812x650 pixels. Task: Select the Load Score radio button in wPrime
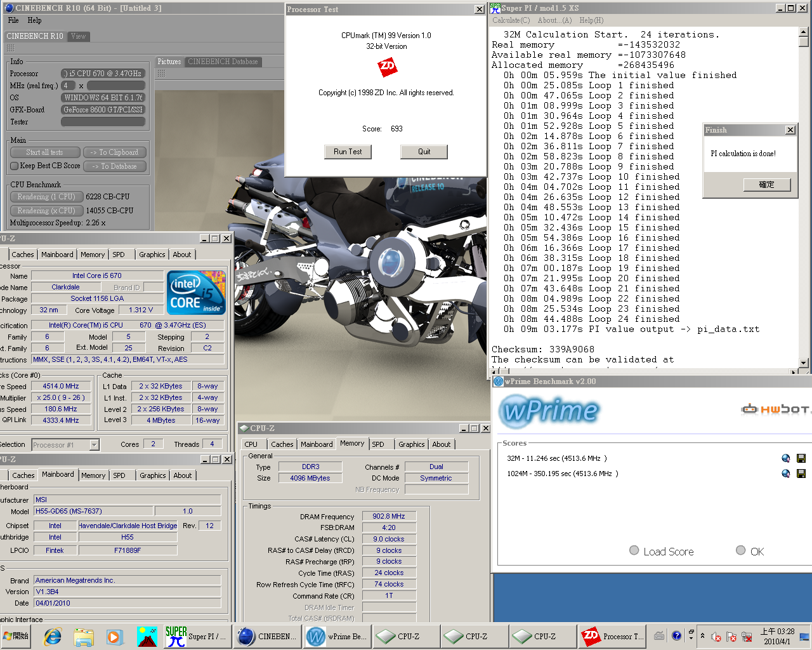coord(634,550)
